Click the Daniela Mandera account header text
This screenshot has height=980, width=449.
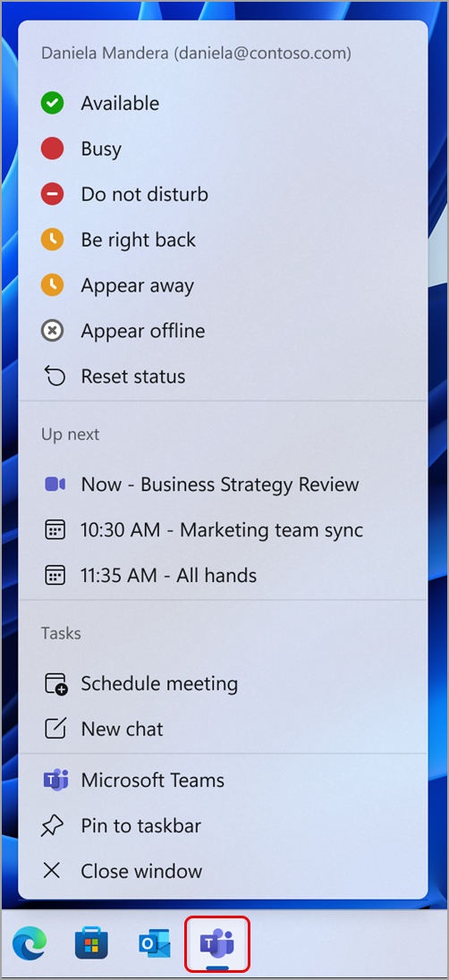point(196,54)
